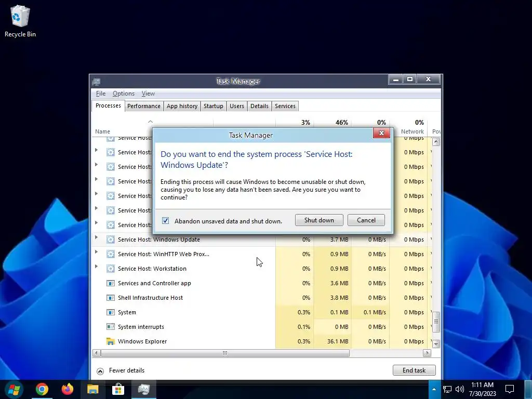This screenshot has width=532, height=399.
Task: Click the 36.1 MB memory value
Action: tap(338, 341)
